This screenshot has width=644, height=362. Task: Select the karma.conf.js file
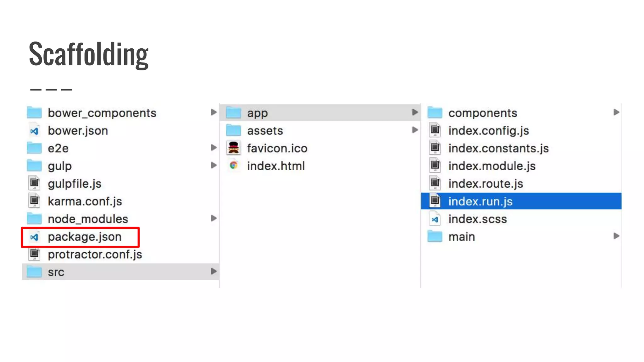pyautogui.click(x=85, y=201)
